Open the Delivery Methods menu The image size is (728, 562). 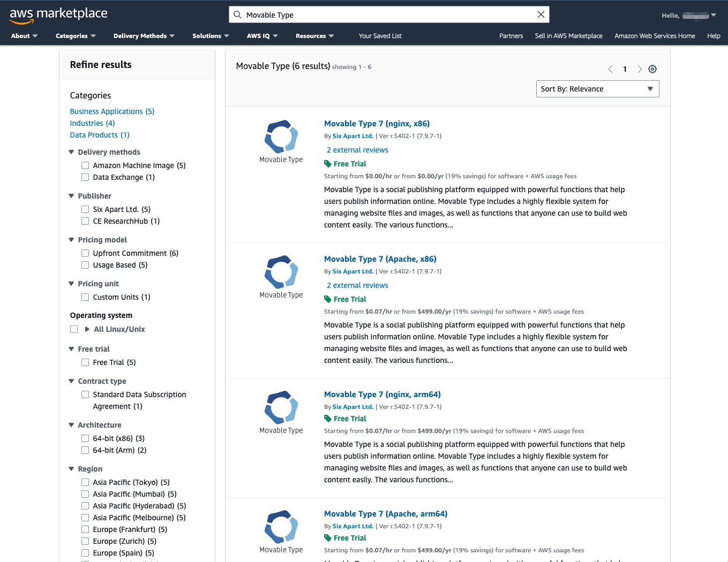[x=144, y=36]
